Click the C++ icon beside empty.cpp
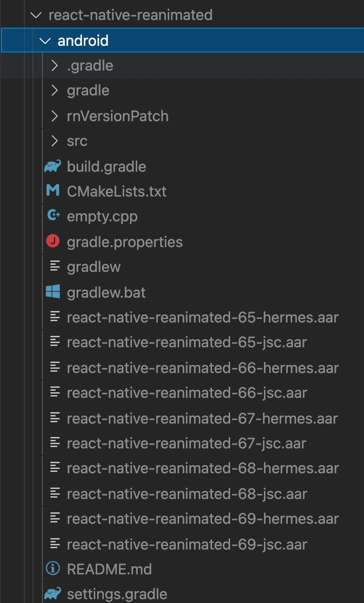 pyautogui.click(x=54, y=216)
